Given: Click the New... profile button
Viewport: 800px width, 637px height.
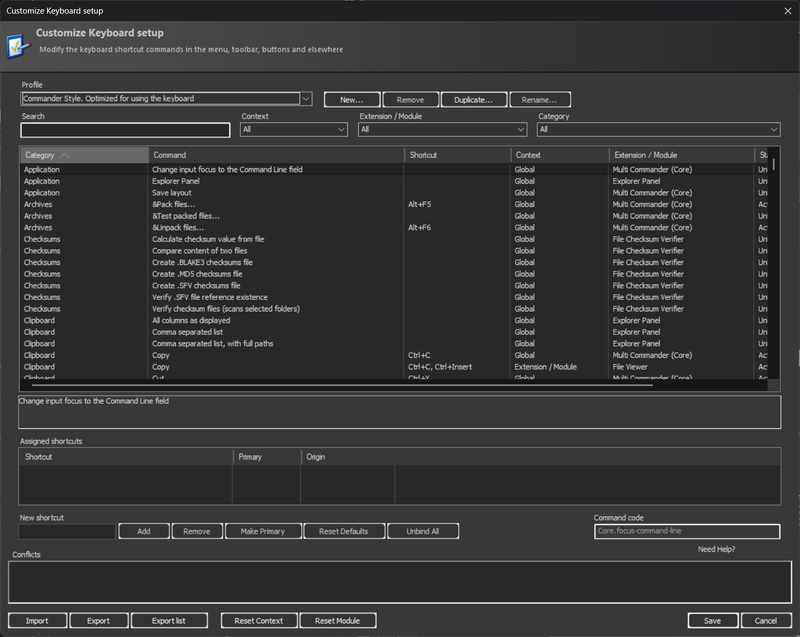Looking at the screenshot, I should click(x=352, y=100).
